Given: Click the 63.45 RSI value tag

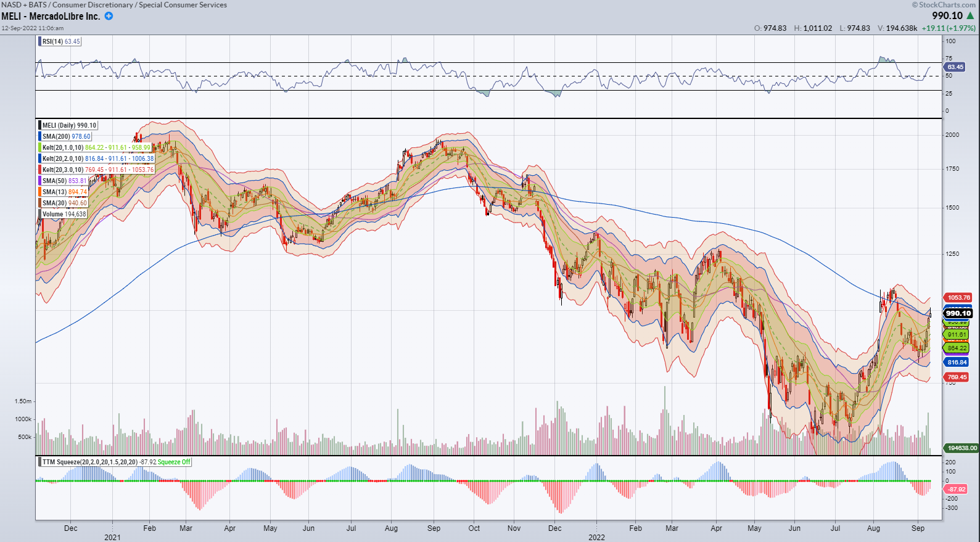Looking at the screenshot, I should coord(955,67).
